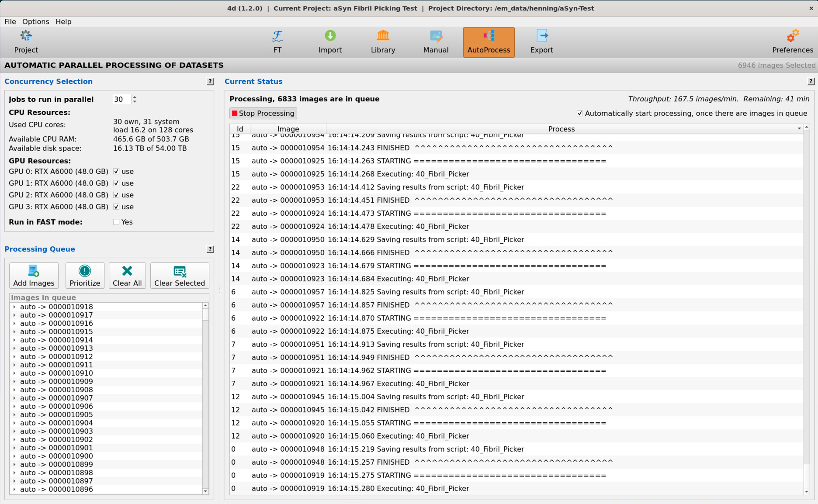Viewport: 818px width, 504px height.
Task: Click the Process column header
Action: pyautogui.click(x=562, y=129)
